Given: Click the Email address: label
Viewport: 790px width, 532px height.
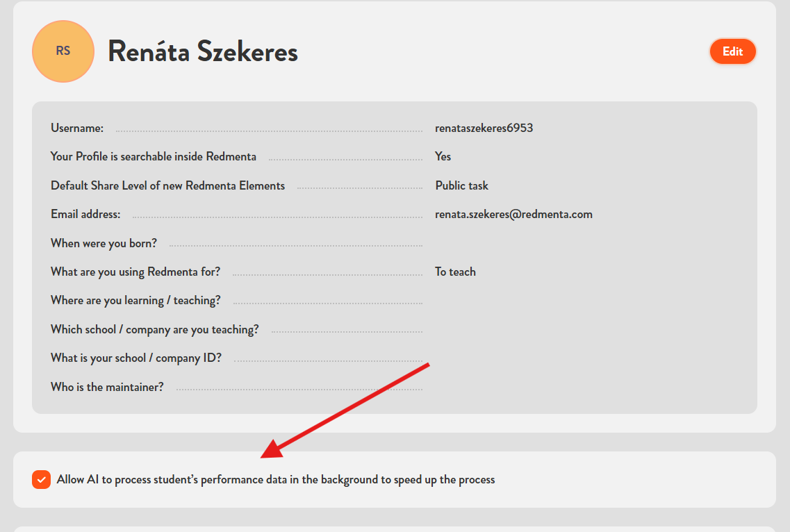Looking at the screenshot, I should coord(85,214).
